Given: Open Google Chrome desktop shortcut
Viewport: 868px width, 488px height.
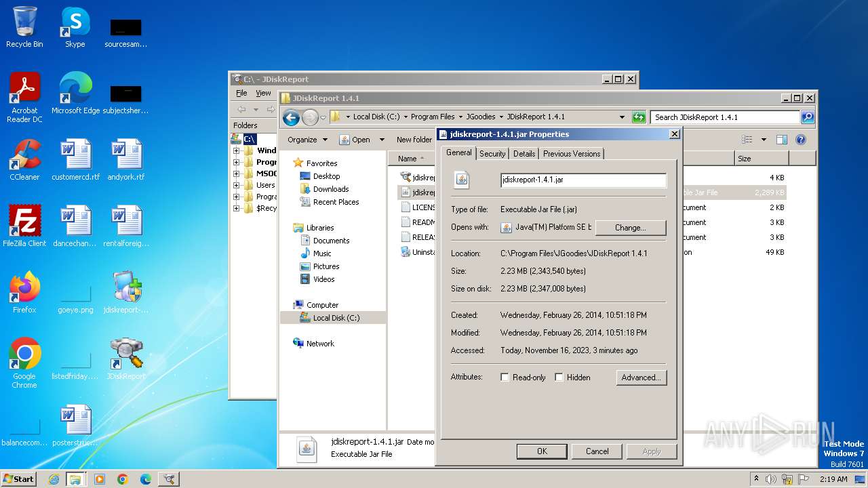Looking at the screenshot, I should [x=24, y=363].
